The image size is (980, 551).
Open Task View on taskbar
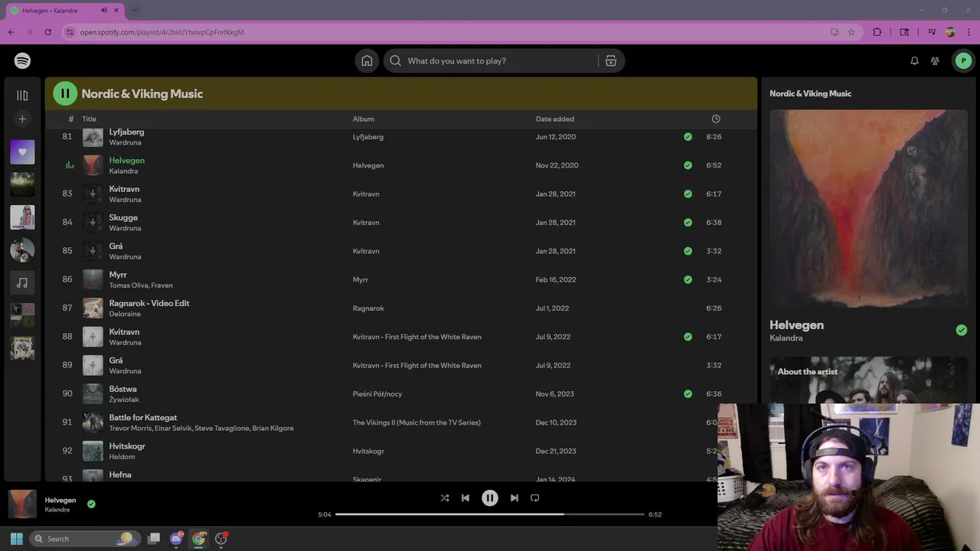tap(154, 539)
